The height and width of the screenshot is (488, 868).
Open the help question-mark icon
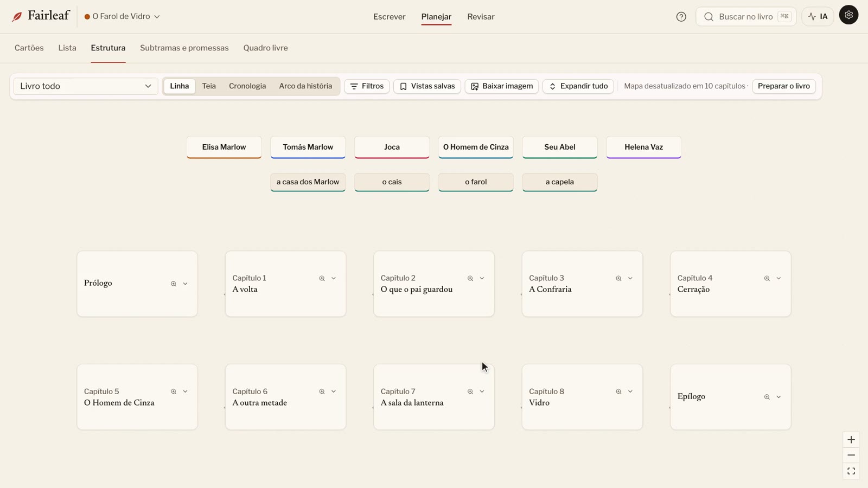(x=681, y=17)
